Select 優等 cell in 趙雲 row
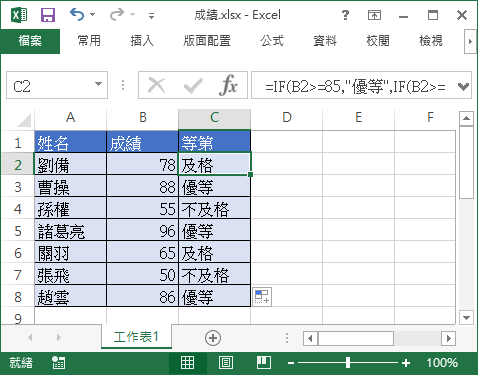This screenshot has width=478, height=375. click(214, 297)
